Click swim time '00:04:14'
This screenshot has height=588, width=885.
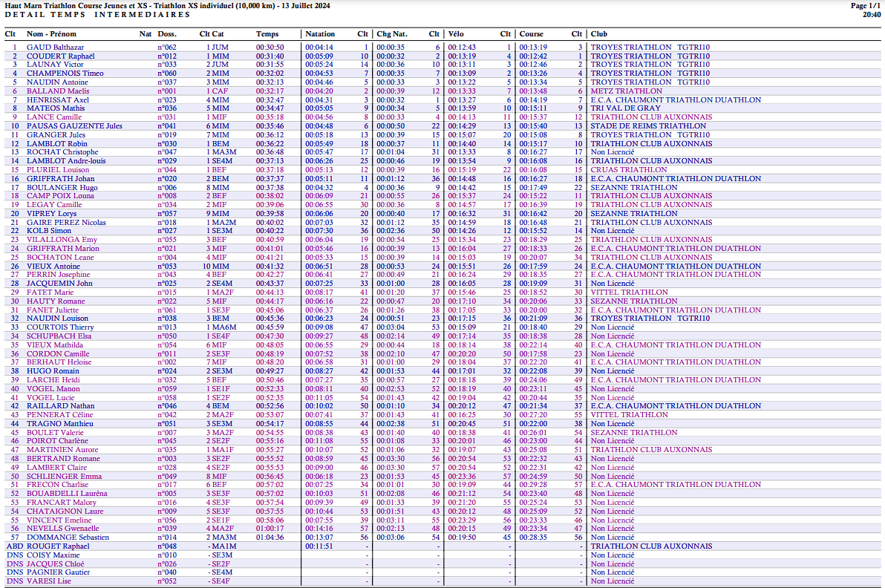pyautogui.click(x=319, y=48)
